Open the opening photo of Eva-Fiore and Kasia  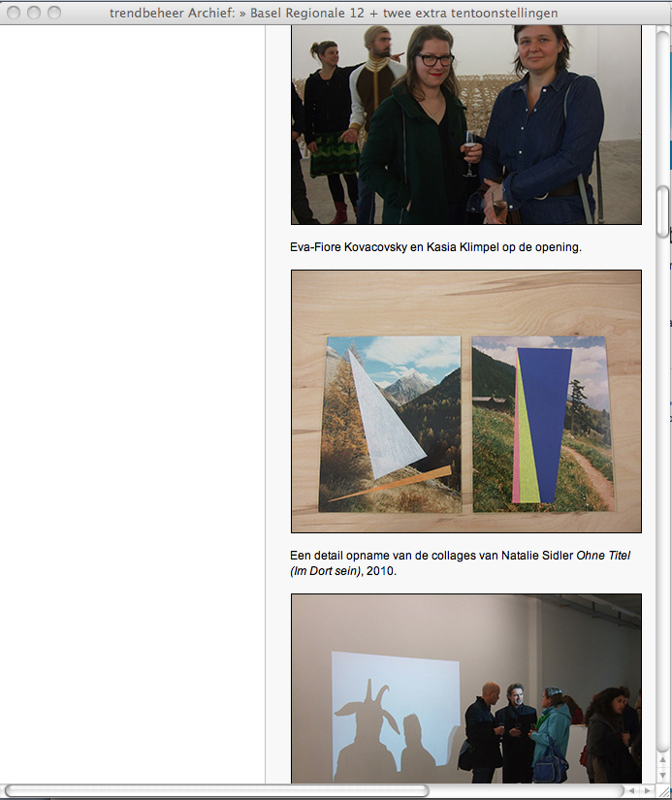click(465, 124)
